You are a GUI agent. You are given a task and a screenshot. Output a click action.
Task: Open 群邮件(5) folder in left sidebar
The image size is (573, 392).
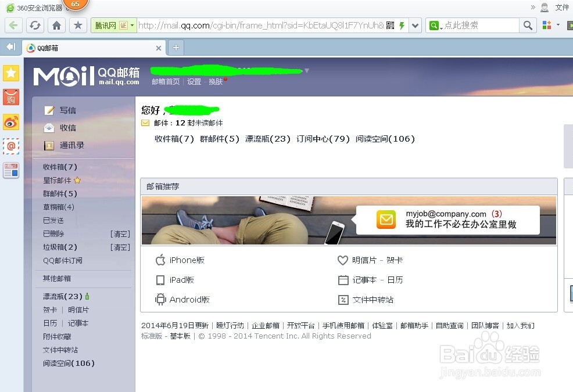click(x=60, y=193)
